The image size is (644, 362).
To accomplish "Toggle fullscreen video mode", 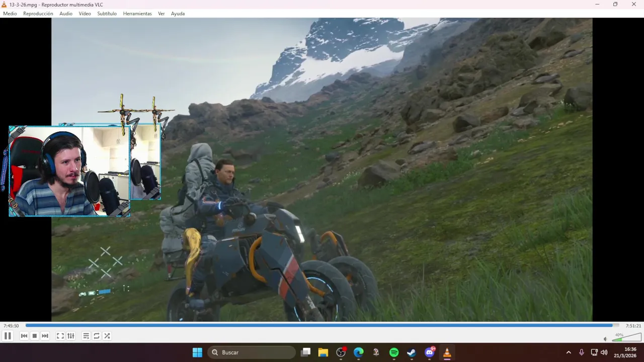I will (x=60, y=336).
